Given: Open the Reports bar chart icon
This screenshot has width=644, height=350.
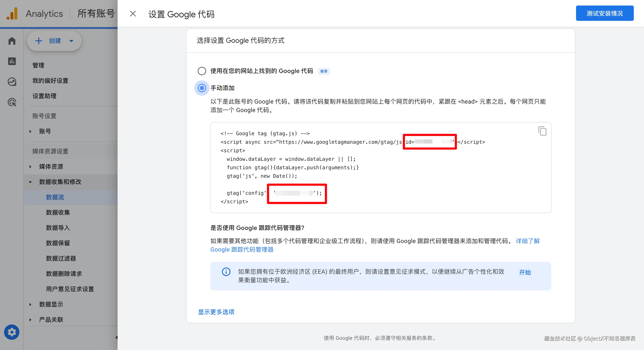Looking at the screenshot, I should (x=12, y=61).
